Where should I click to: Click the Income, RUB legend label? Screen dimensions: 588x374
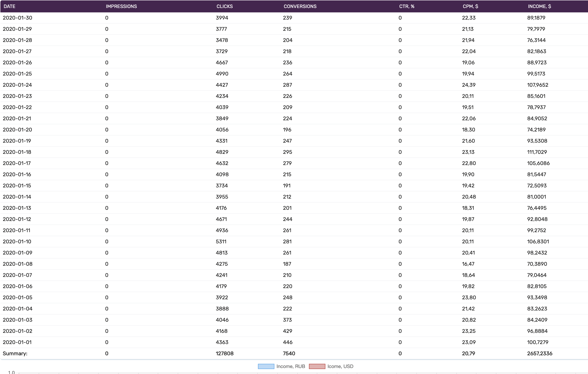pos(291,366)
